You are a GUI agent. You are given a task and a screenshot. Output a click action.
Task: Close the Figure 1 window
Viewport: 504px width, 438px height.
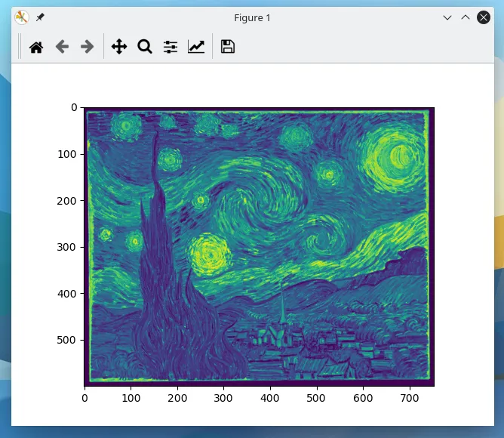pos(484,17)
